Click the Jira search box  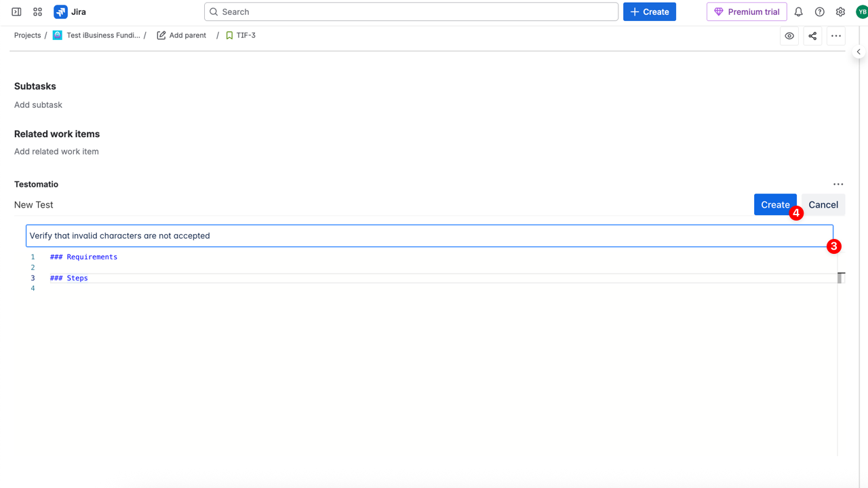pyautogui.click(x=411, y=12)
